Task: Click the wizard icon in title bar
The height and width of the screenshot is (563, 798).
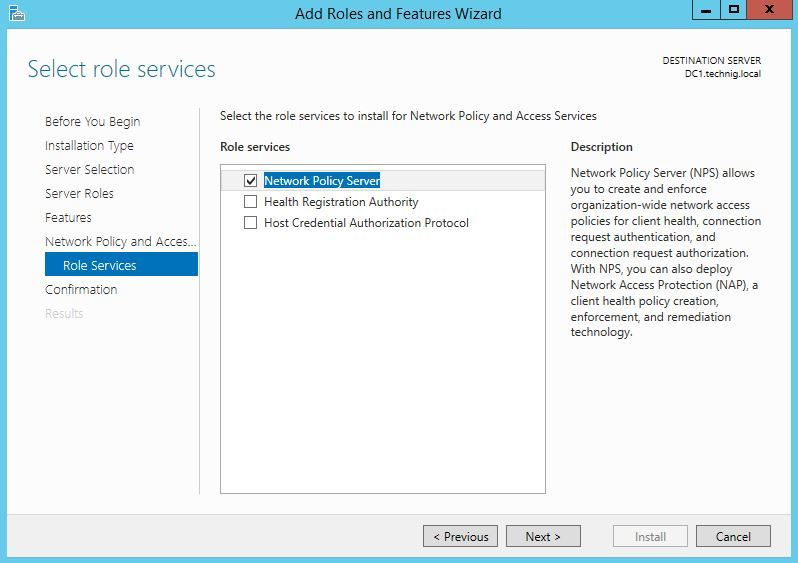Action: click(16, 13)
